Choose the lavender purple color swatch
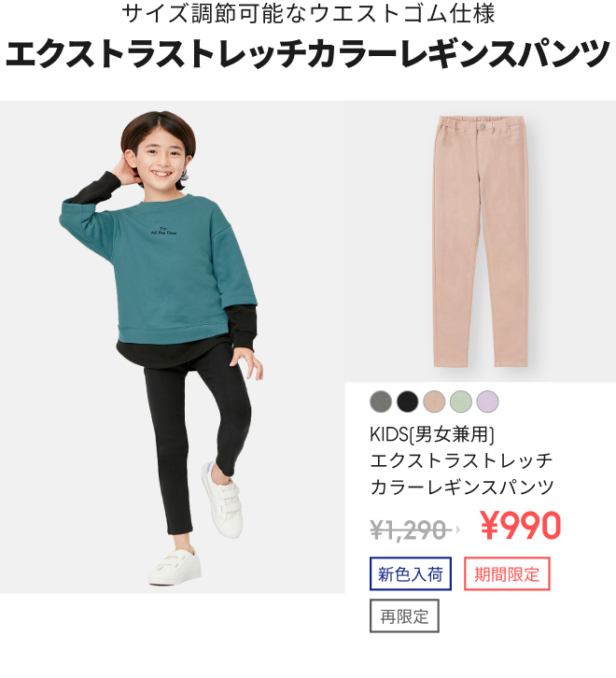 tap(487, 402)
